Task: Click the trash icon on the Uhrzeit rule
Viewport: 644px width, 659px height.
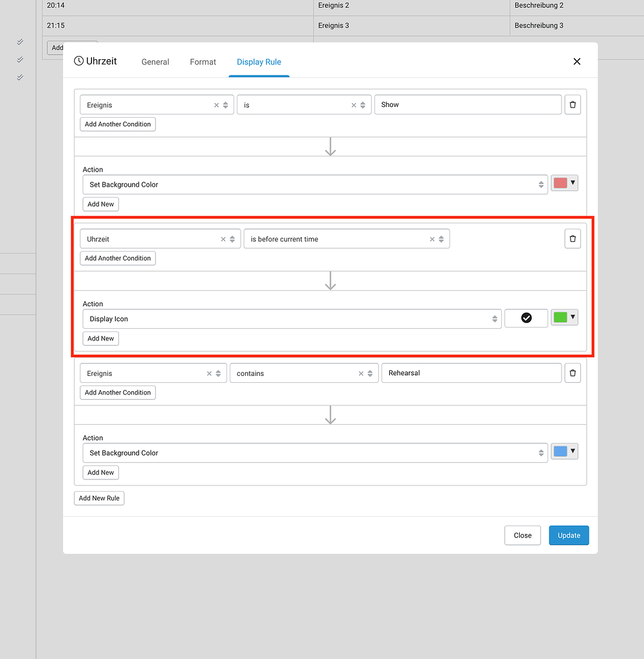Action: click(573, 239)
